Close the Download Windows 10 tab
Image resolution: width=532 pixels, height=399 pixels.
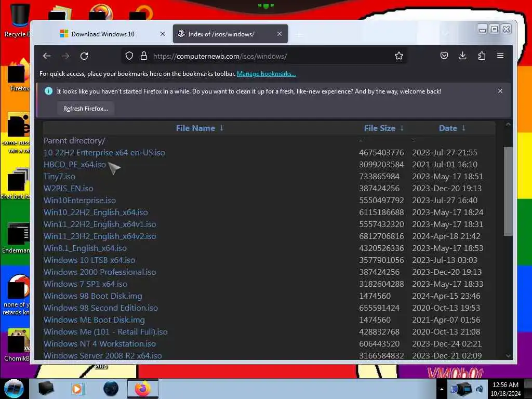[163, 34]
